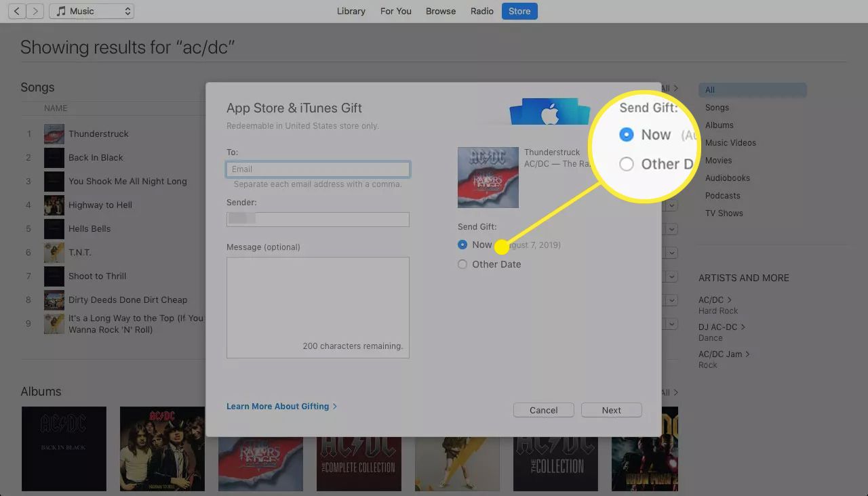This screenshot has width=868, height=496.
Task: Open The Complete Collection album cover
Action: coord(359,464)
